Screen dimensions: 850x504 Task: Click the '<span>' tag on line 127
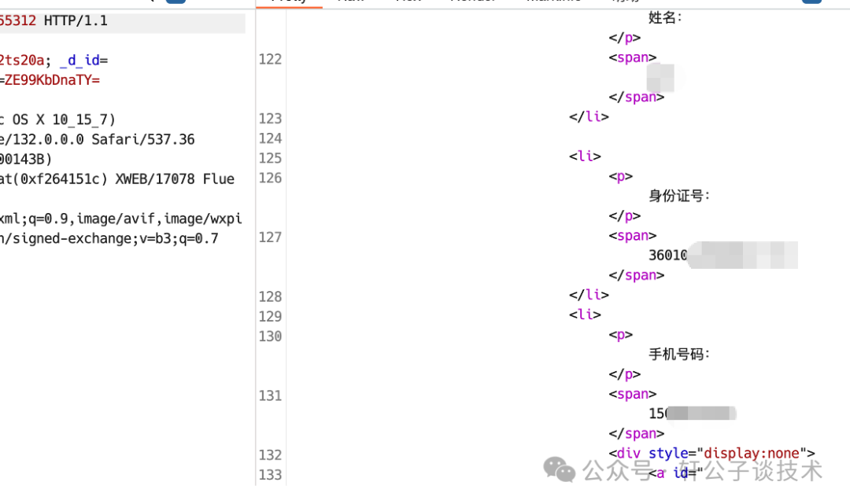click(x=633, y=236)
